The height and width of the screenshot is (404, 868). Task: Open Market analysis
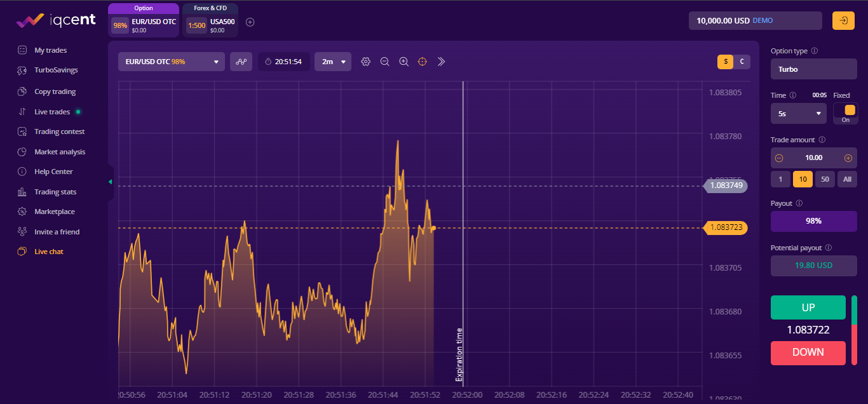60,152
